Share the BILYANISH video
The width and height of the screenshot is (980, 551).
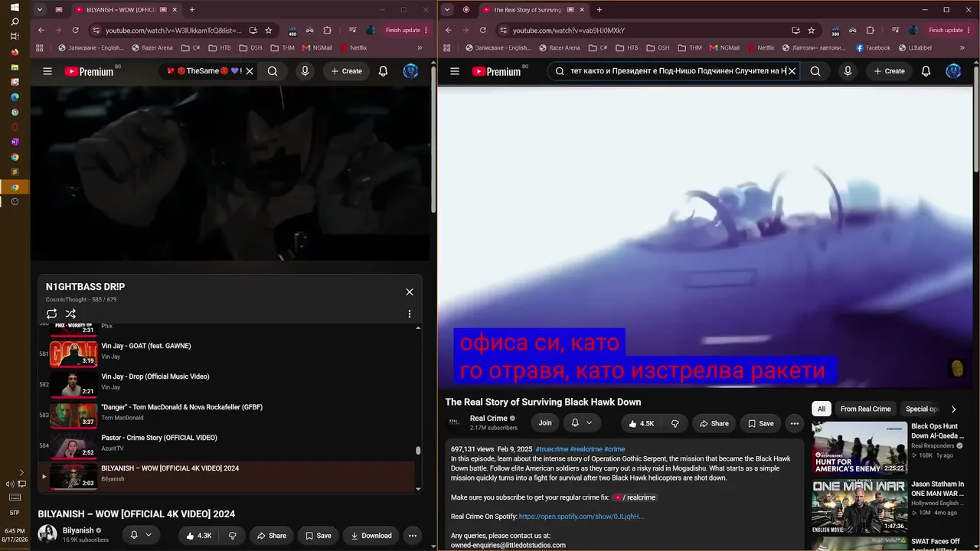click(x=272, y=536)
